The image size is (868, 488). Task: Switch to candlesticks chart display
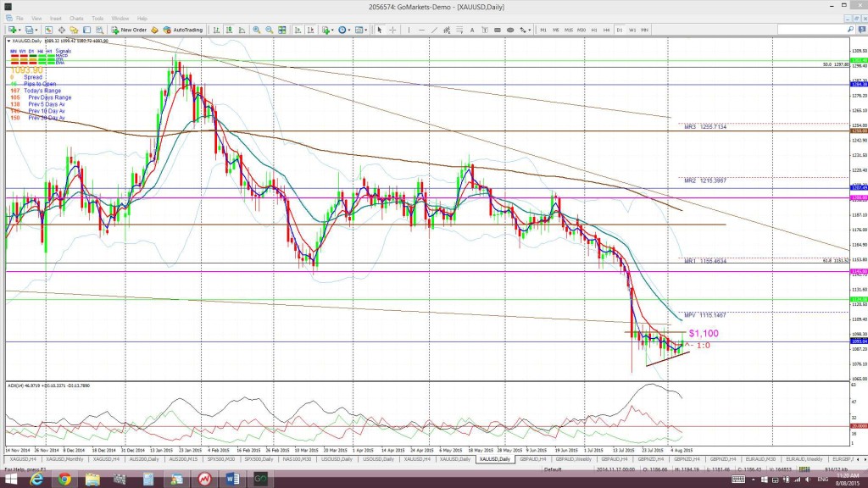229,30
